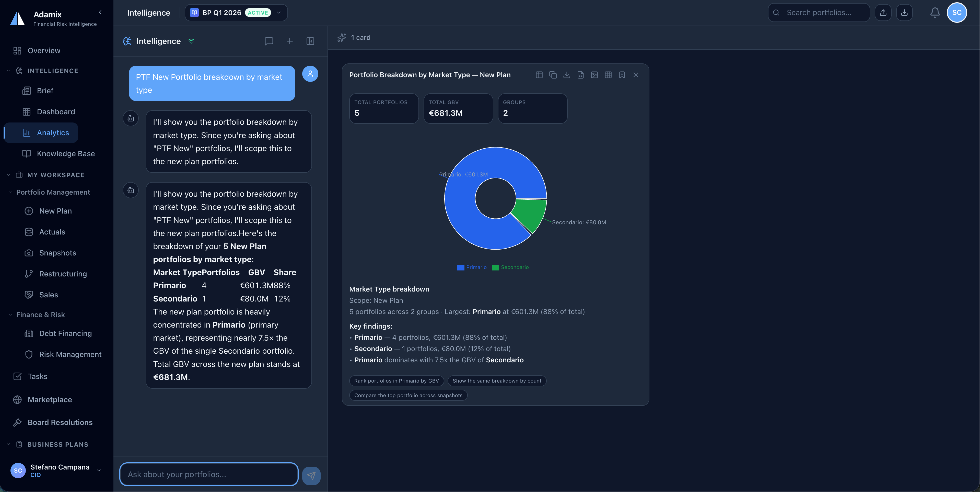Open the chat history speech-bubble icon
This screenshot has height=492, width=980.
(269, 41)
